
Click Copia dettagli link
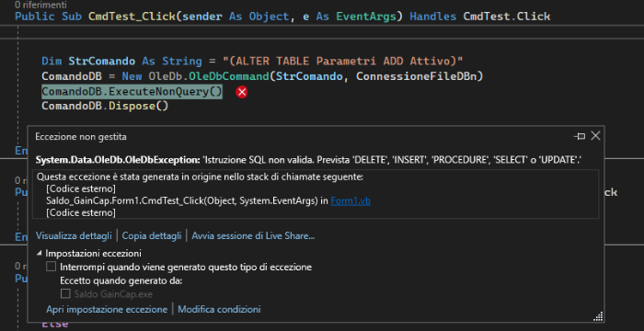click(x=152, y=236)
